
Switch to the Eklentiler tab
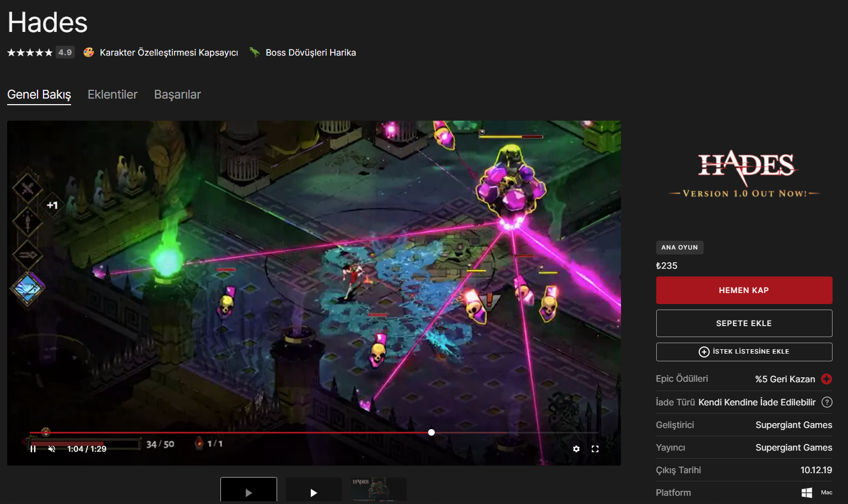click(112, 95)
